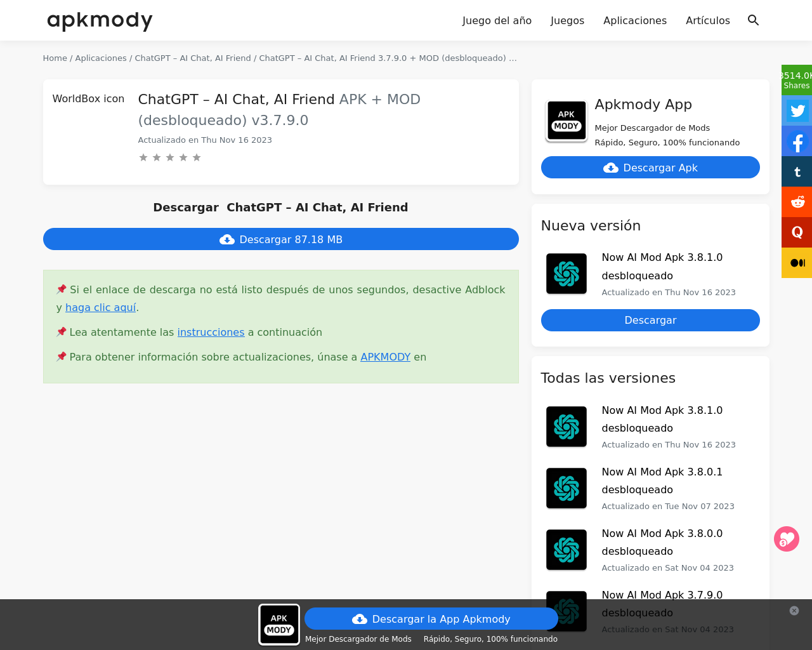Rate with the fifth star
This screenshot has width=812, height=650.
pyautogui.click(x=197, y=157)
